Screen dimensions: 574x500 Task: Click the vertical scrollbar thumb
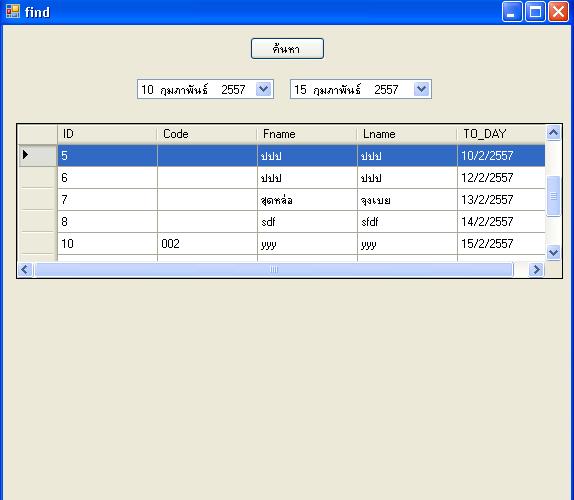point(553,196)
